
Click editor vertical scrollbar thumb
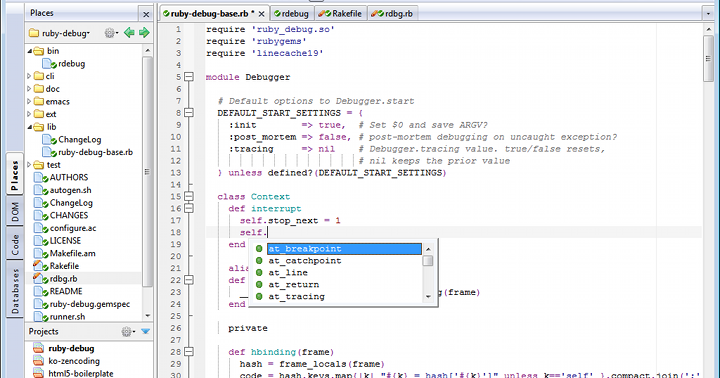[708, 58]
